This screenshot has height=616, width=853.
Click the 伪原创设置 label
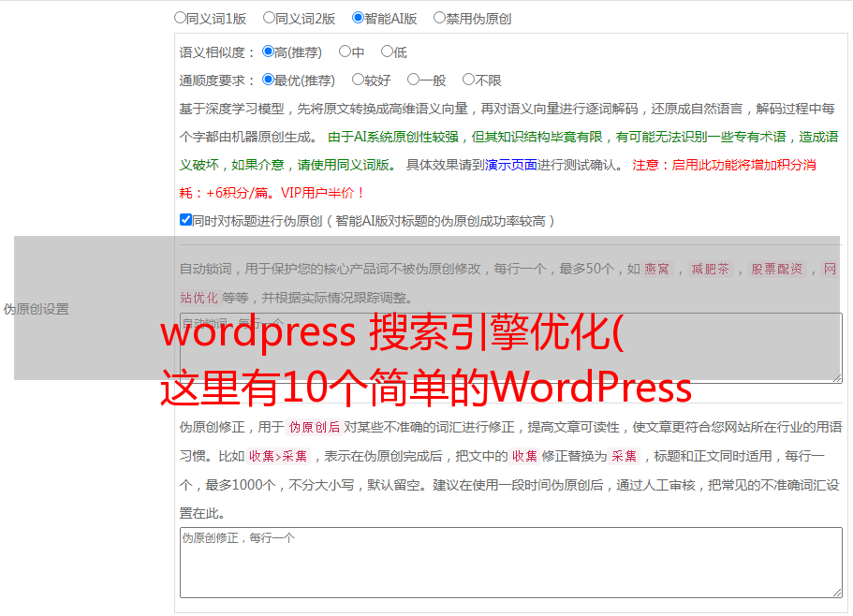(36, 309)
